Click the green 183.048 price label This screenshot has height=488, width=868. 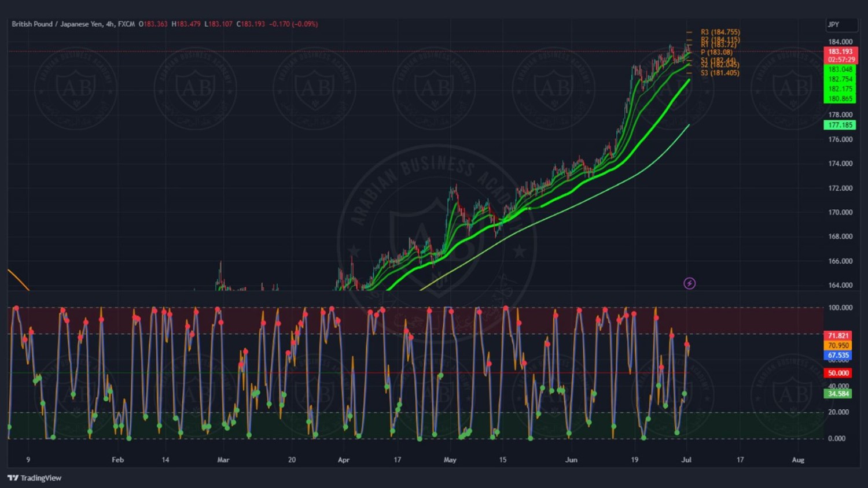point(840,69)
